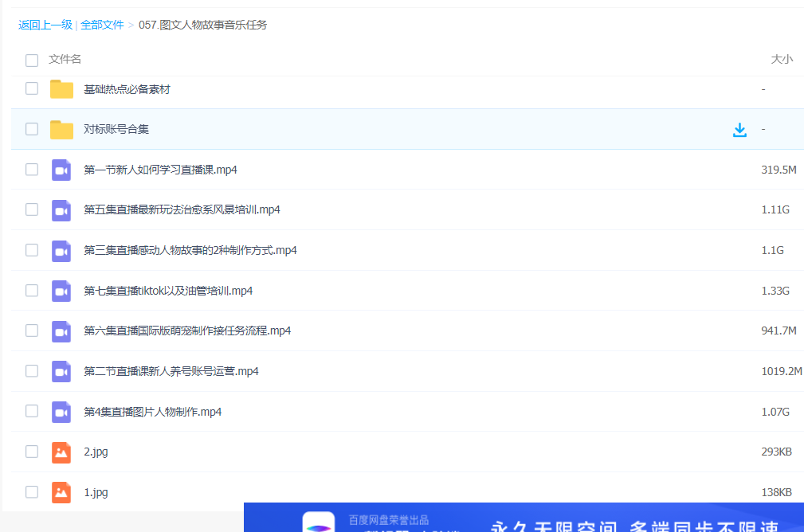
Task: Open 第三集直播感动人物故事的2种制作方式.mp4
Action: point(189,250)
